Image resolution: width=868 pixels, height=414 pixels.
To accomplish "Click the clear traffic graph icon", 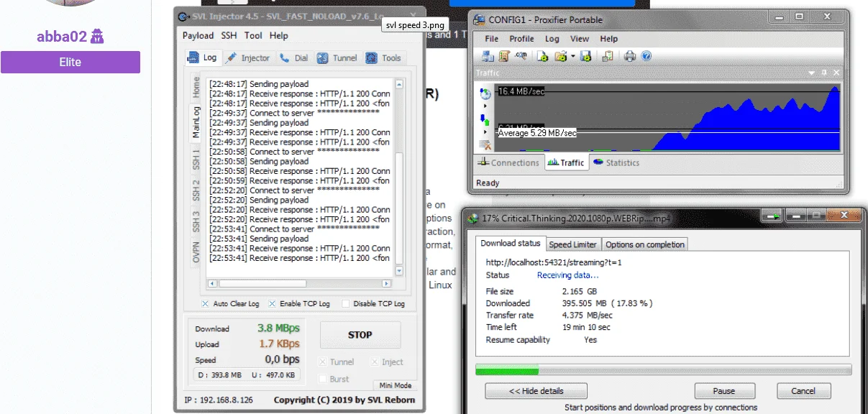I will pyautogui.click(x=485, y=144).
